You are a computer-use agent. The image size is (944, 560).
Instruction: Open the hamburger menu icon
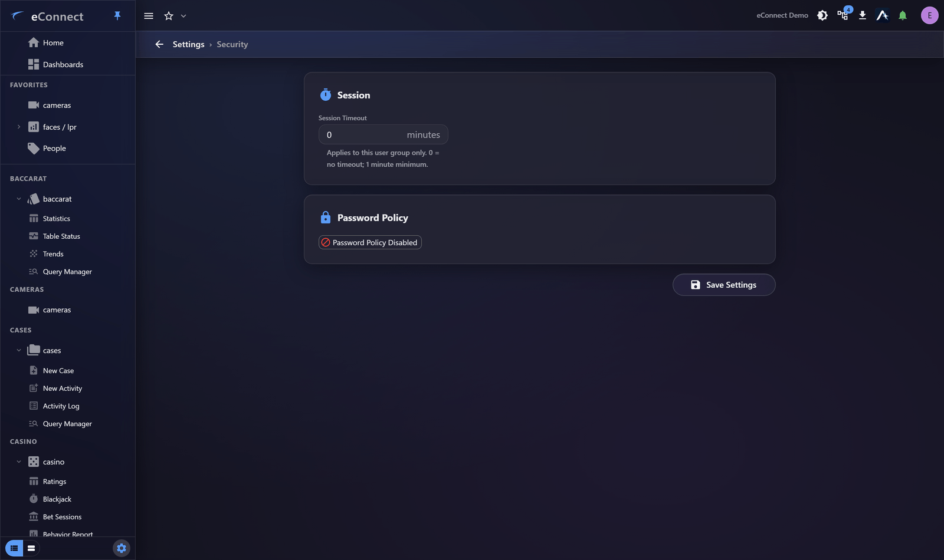(149, 16)
